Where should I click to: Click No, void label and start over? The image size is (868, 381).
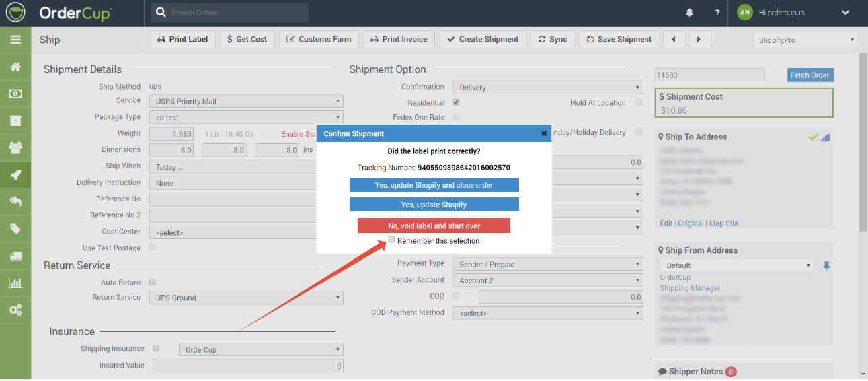click(434, 226)
